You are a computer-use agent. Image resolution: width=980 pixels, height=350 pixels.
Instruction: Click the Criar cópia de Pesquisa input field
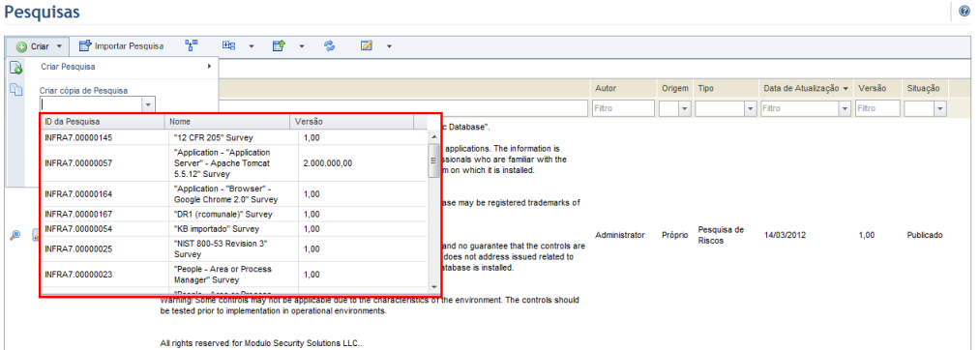(x=91, y=105)
